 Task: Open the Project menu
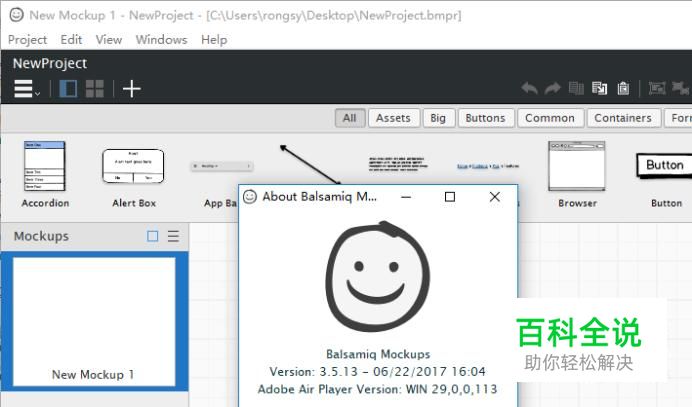pos(27,40)
